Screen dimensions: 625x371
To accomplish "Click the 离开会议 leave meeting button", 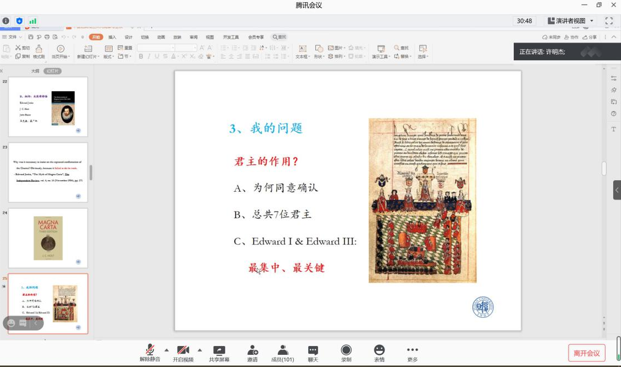I will coord(586,353).
